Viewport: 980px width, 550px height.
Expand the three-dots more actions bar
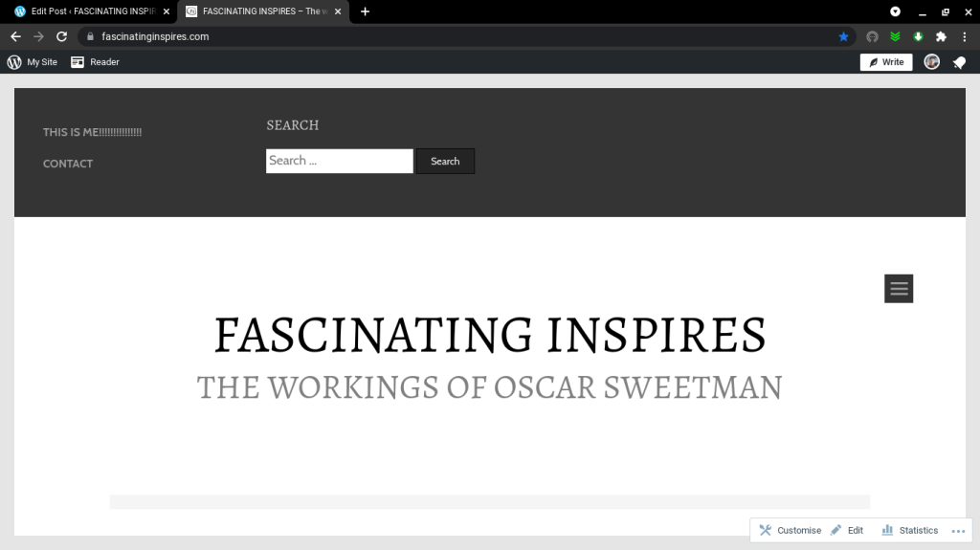(958, 531)
